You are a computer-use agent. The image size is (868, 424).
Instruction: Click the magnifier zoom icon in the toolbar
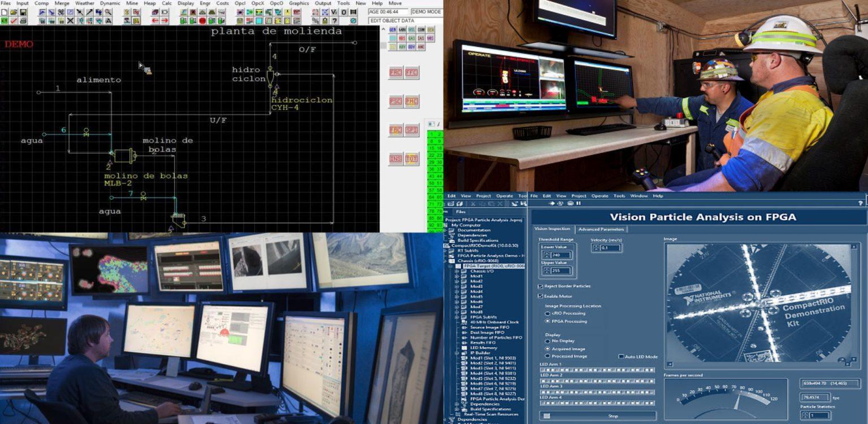pos(108,12)
